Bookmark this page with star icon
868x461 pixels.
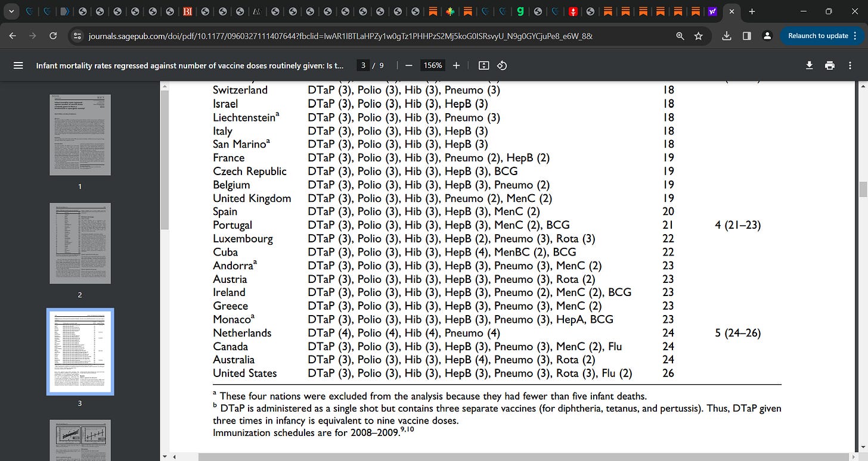pyautogui.click(x=698, y=36)
